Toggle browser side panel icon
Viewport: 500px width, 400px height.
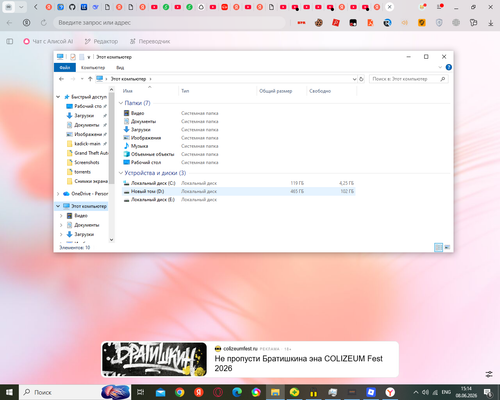click(x=10, y=41)
